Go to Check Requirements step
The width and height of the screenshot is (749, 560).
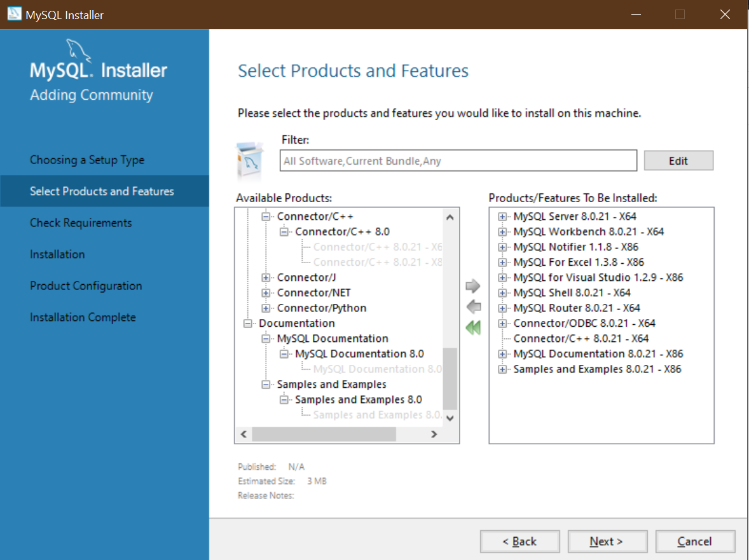pyautogui.click(x=81, y=223)
